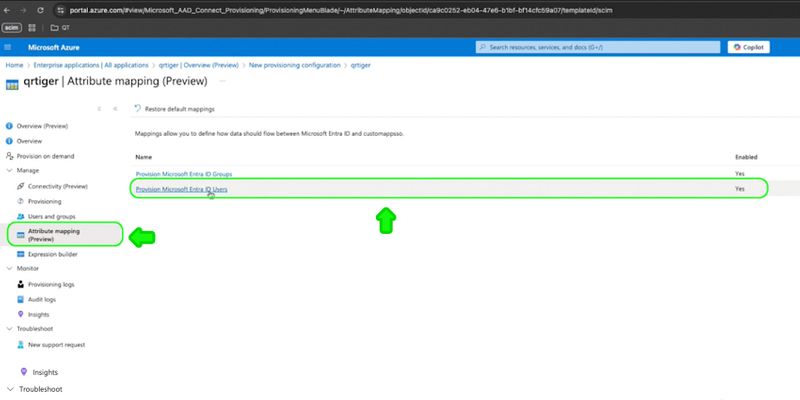This screenshot has width=800, height=400.
Task: Click the Provisioning logs person icon
Action: pyautogui.click(x=20, y=284)
